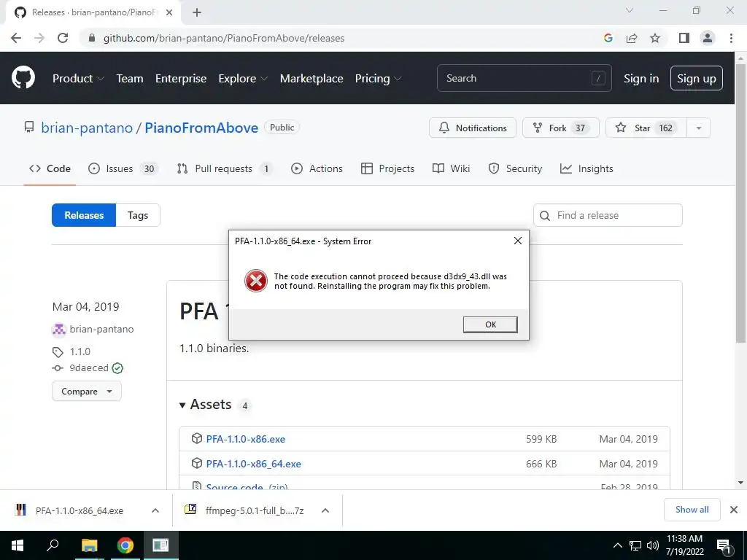Click the Sign in link
This screenshot has height=560, width=747.
(641, 78)
